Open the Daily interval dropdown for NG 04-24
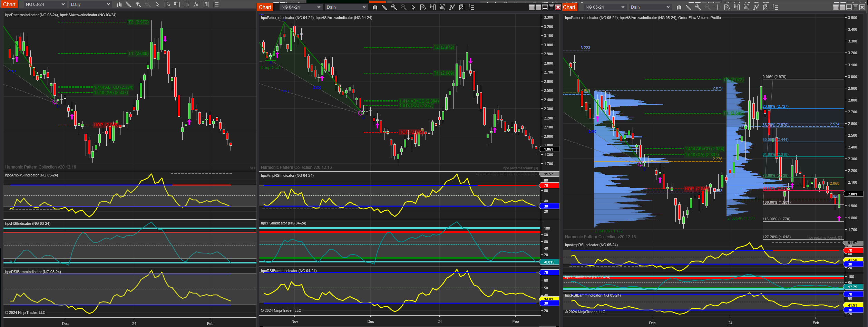The height and width of the screenshot is (327, 868). click(346, 7)
